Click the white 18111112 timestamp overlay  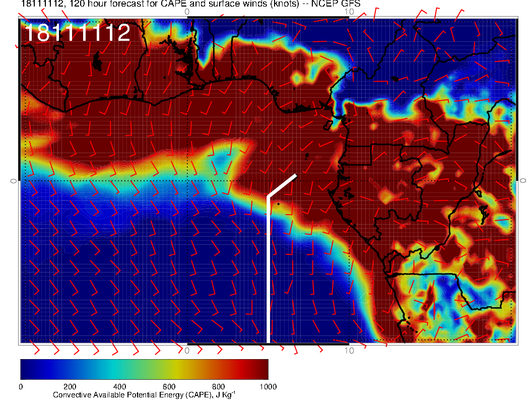pyautogui.click(x=77, y=33)
